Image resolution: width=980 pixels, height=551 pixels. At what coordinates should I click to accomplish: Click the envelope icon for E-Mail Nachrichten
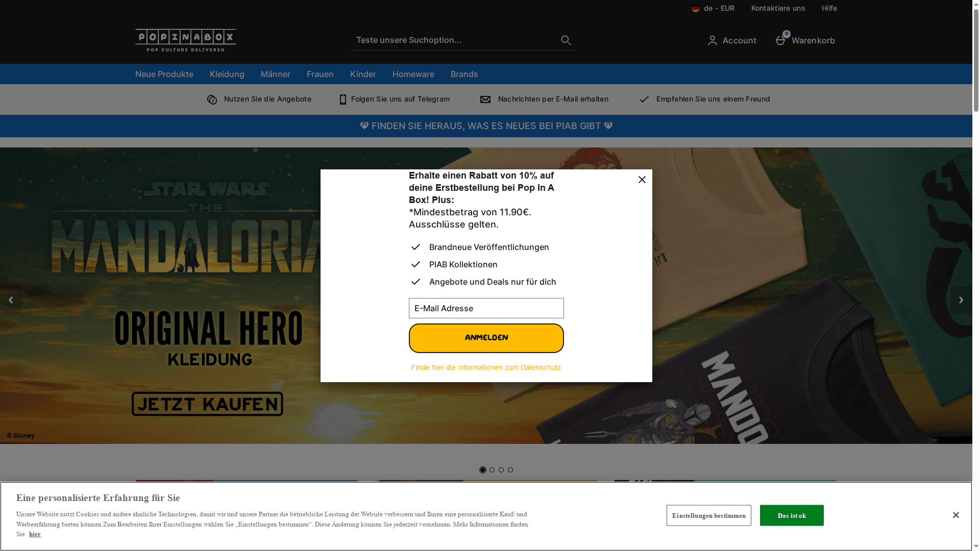(x=485, y=99)
